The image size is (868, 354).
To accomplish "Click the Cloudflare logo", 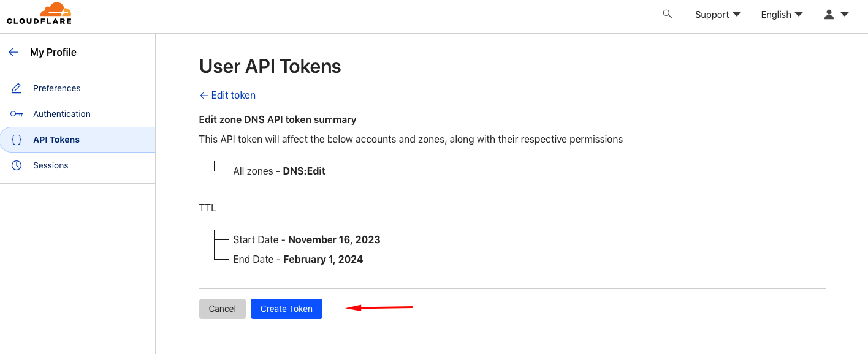I will [39, 13].
